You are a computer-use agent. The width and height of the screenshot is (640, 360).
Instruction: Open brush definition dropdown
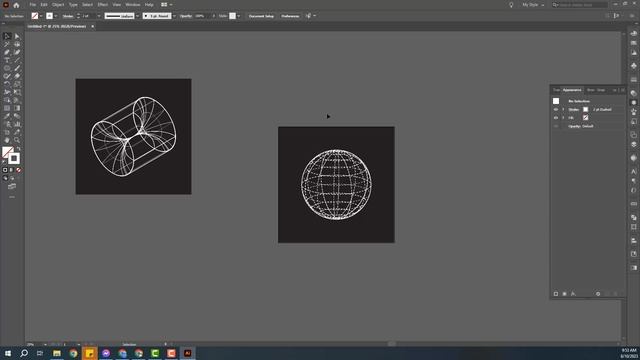click(174, 16)
